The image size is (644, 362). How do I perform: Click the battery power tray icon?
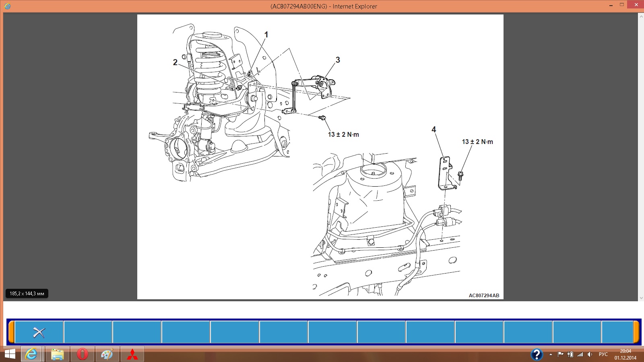click(570, 354)
